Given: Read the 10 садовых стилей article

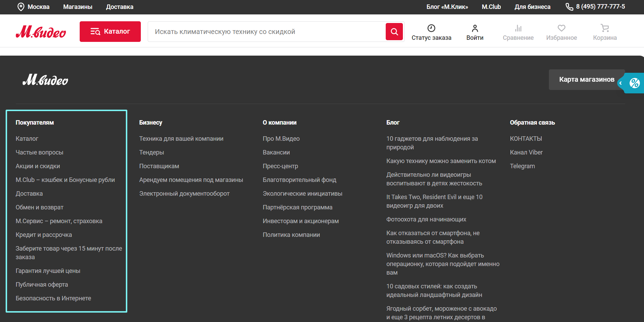Looking at the screenshot, I should 434,290.
